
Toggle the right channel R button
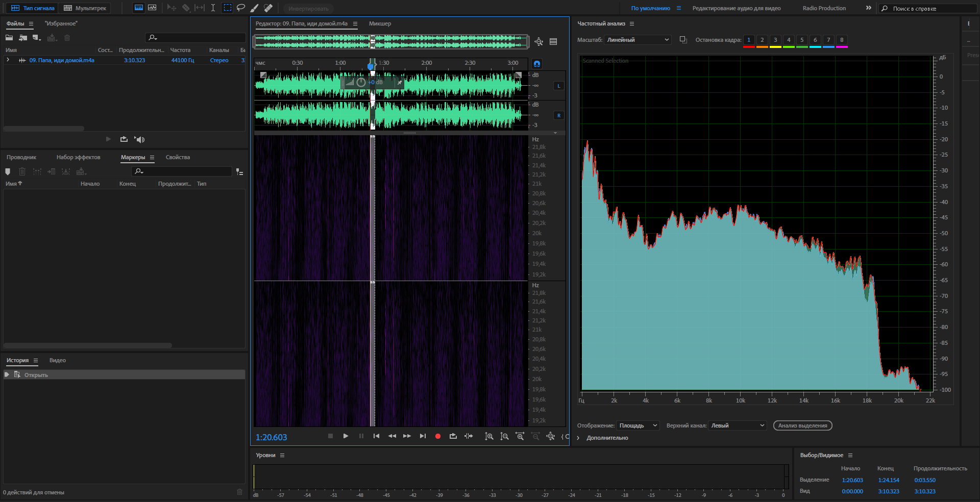click(558, 115)
